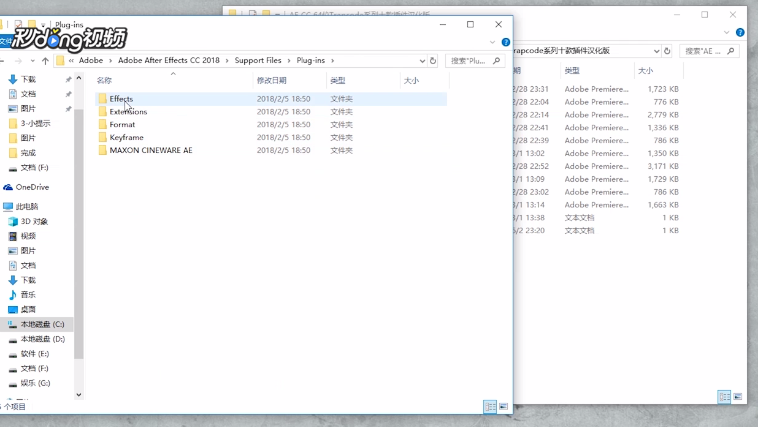Open the Format folder icon
The image size is (758, 427).
tap(102, 124)
